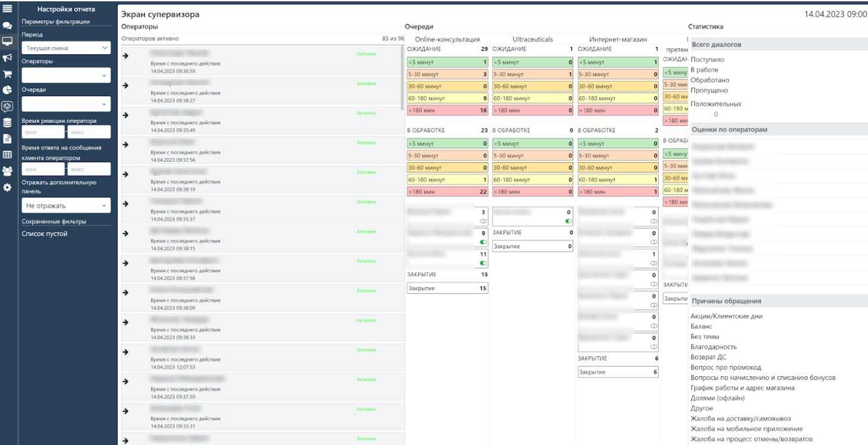This screenshot has height=445, width=868.
Task: Open the Не отражать panel dropdown
Action: click(66, 206)
